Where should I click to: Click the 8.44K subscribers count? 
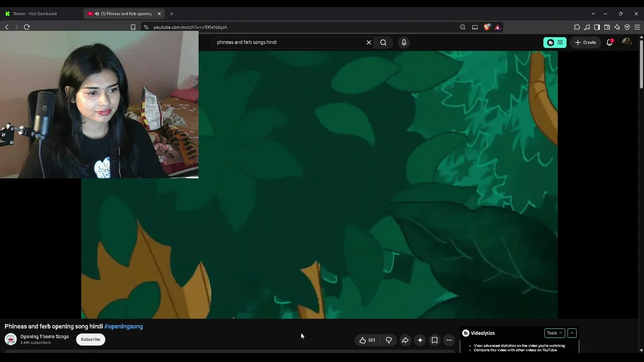point(35,343)
